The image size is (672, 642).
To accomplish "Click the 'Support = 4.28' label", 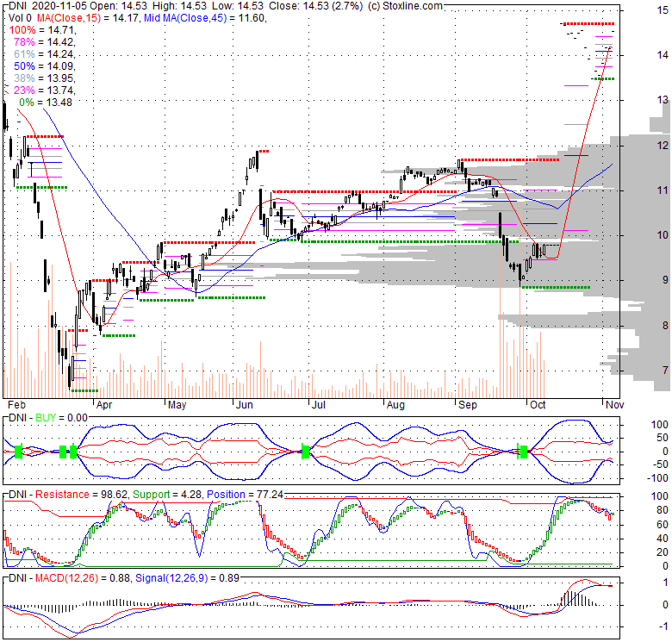I will (167, 495).
